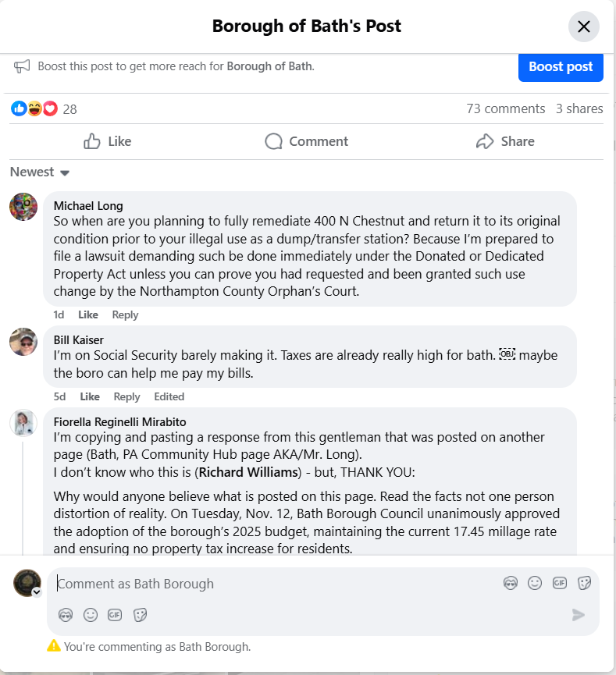Click the Comment action button
Viewport: 616px width, 675px height.
[307, 141]
